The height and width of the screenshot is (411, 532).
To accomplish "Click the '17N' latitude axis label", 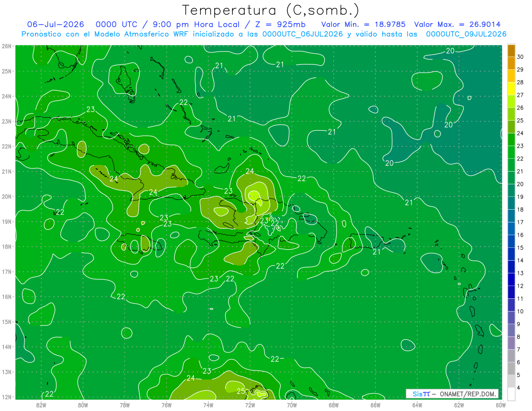I will click(x=7, y=271).
